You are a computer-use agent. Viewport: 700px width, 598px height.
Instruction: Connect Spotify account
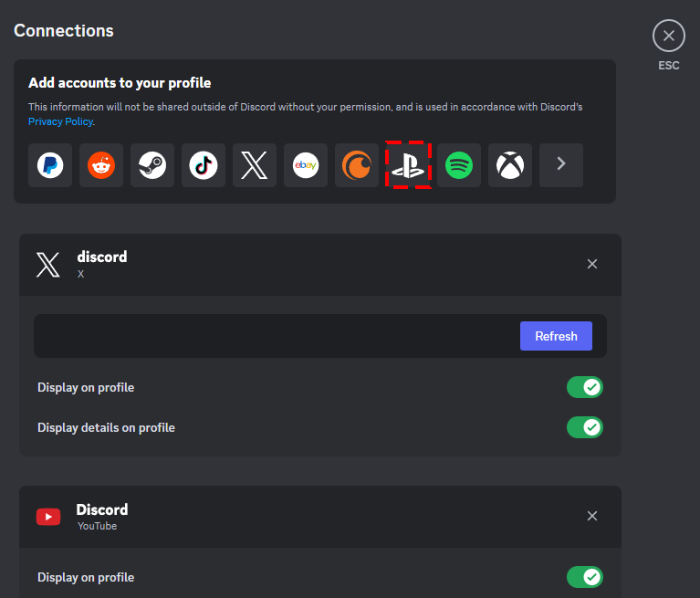click(x=459, y=165)
